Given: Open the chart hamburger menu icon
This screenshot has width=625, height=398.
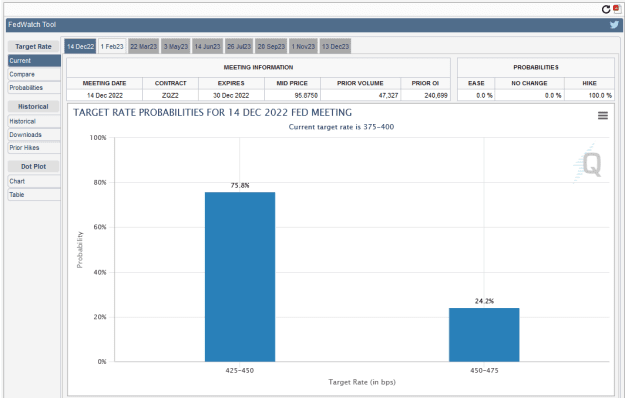Looking at the screenshot, I should tap(603, 116).
